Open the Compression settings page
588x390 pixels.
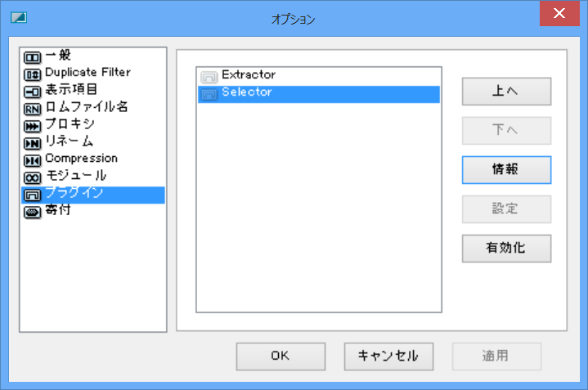pyautogui.click(x=82, y=159)
